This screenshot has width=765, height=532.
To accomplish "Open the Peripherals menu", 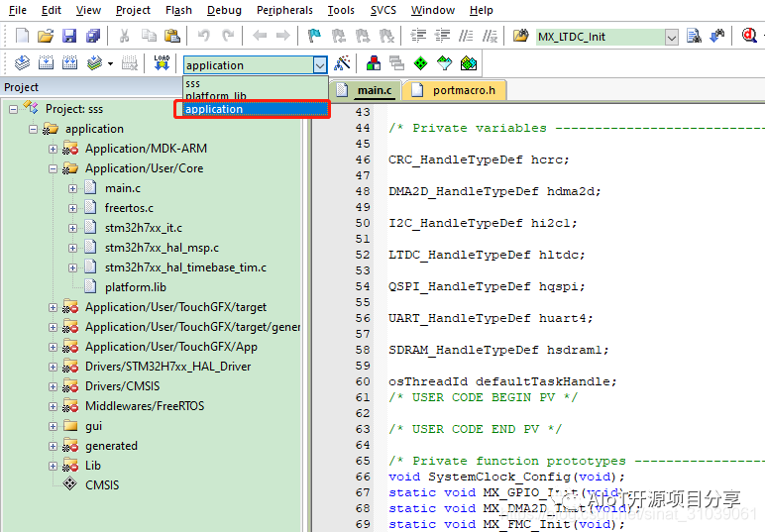I will tap(284, 10).
